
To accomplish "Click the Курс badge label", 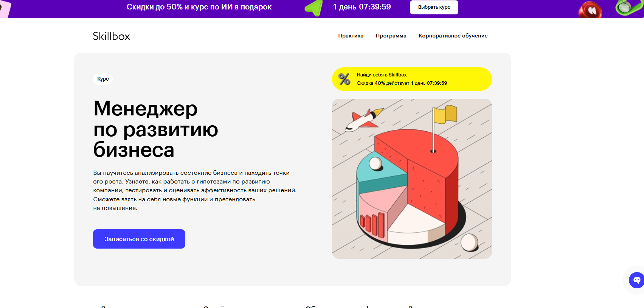I will click(103, 79).
